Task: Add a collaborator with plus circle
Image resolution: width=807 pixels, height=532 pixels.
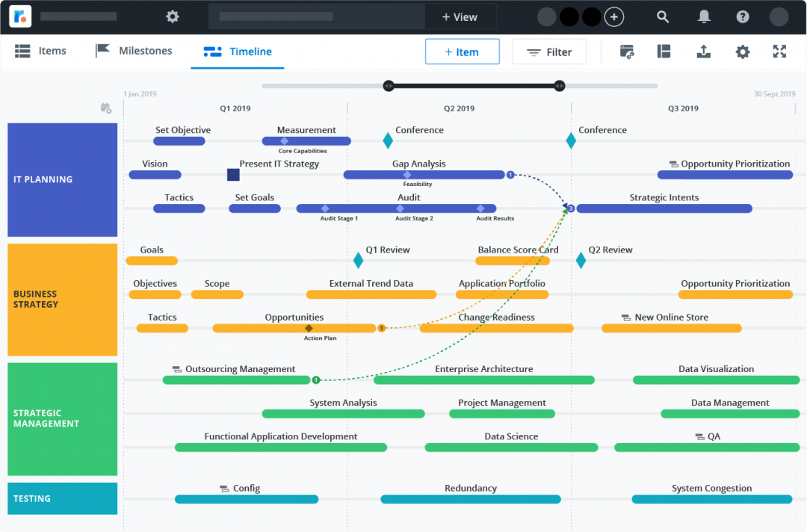Action: click(x=613, y=17)
